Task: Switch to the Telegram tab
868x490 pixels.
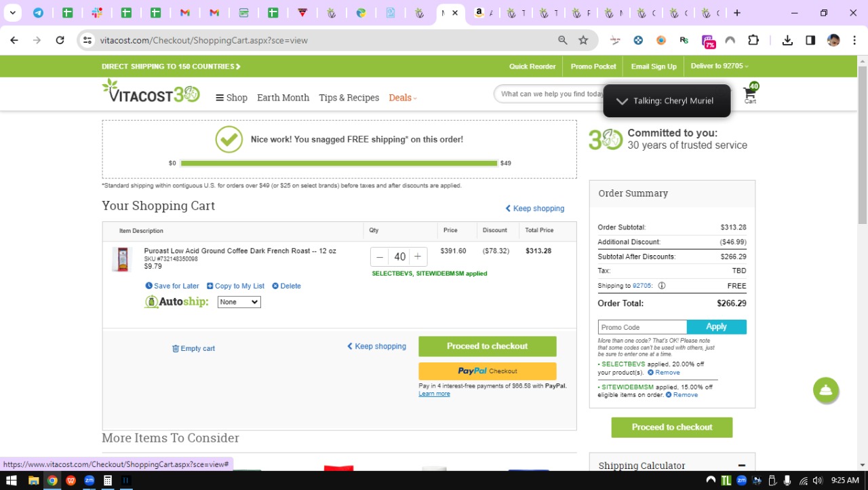Action: point(38,13)
